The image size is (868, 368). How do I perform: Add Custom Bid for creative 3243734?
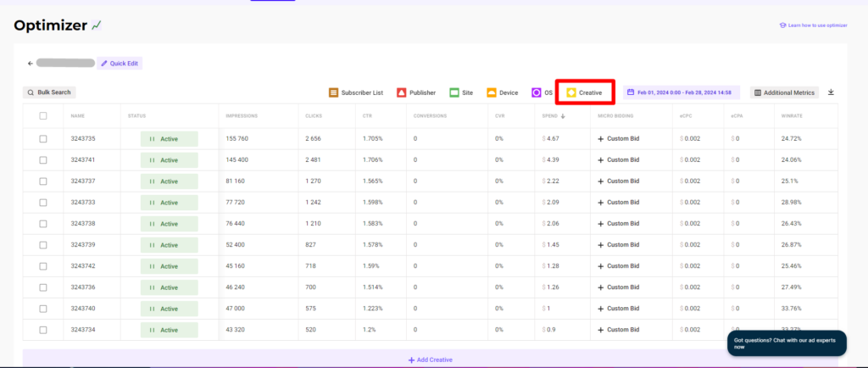click(x=618, y=330)
